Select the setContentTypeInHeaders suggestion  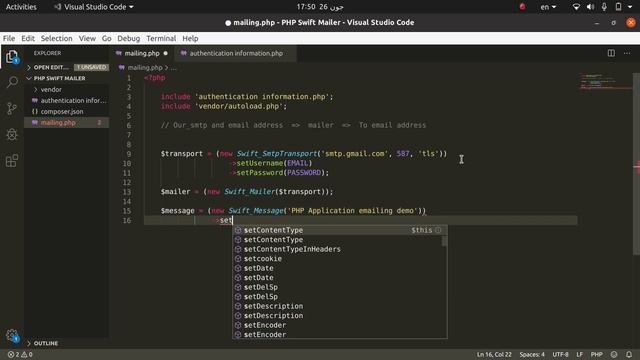[x=340, y=249]
